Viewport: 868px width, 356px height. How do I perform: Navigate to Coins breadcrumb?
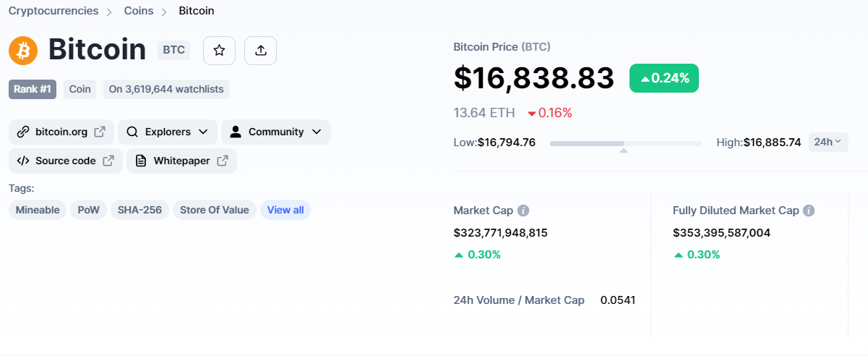coord(139,11)
